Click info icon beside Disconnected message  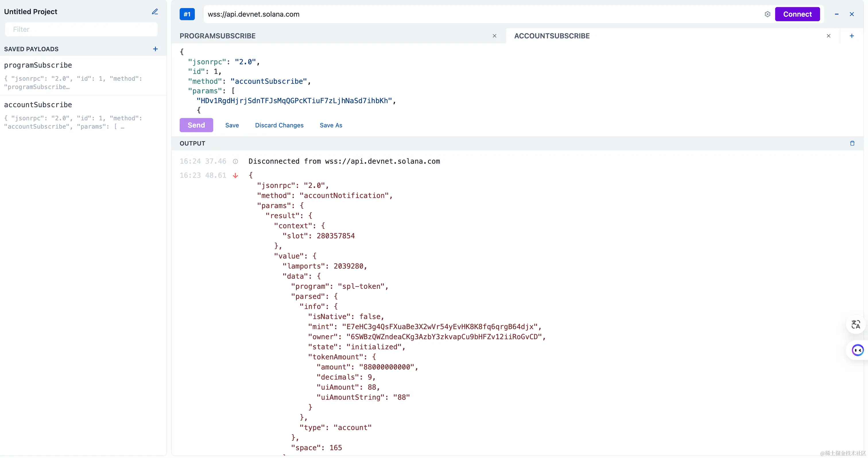235,162
